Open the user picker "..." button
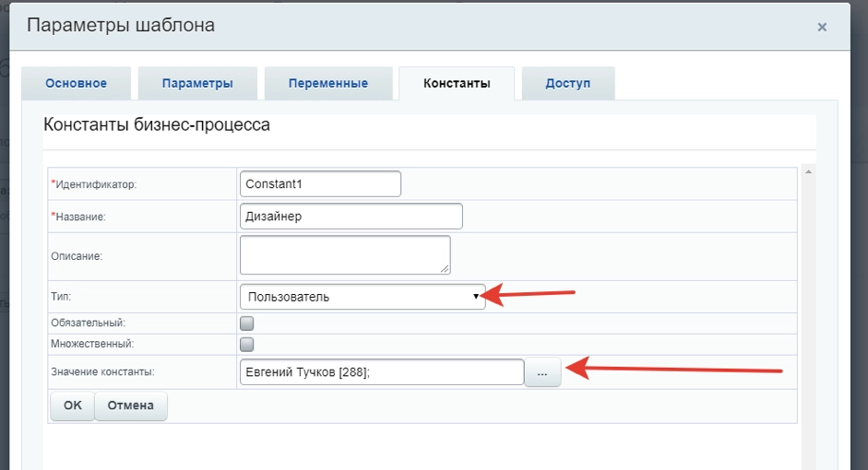Viewport: 868px width, 470px height. 542,373
